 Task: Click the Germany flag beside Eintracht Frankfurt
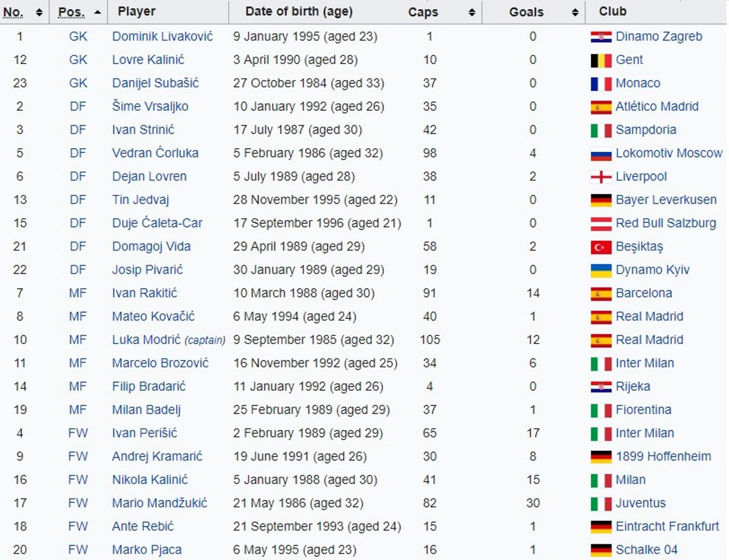coord(601,527)
